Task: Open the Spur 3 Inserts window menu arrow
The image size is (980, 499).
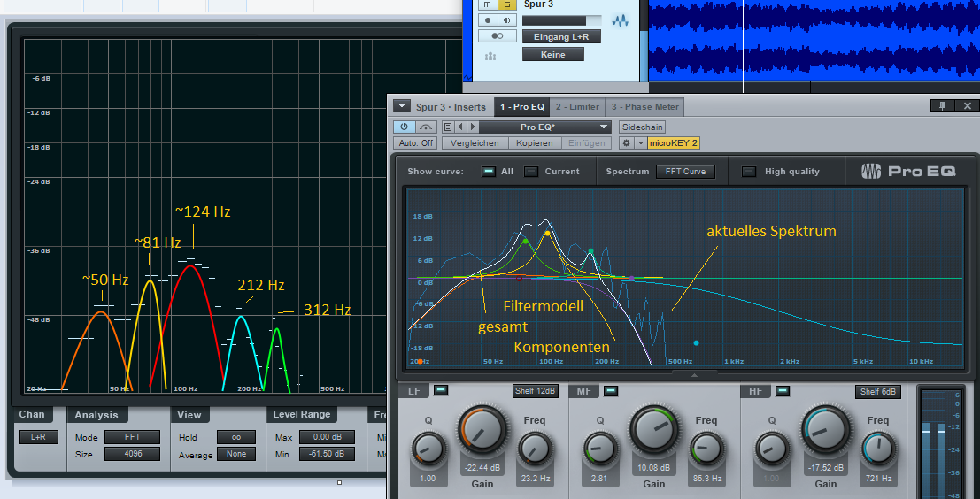Action: point(401,106)
